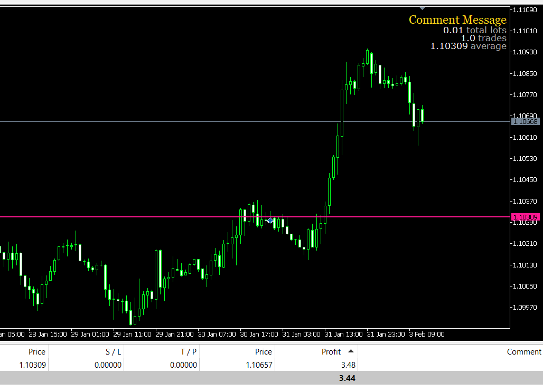Click the 1.10930 price scale label

[525, 52]
